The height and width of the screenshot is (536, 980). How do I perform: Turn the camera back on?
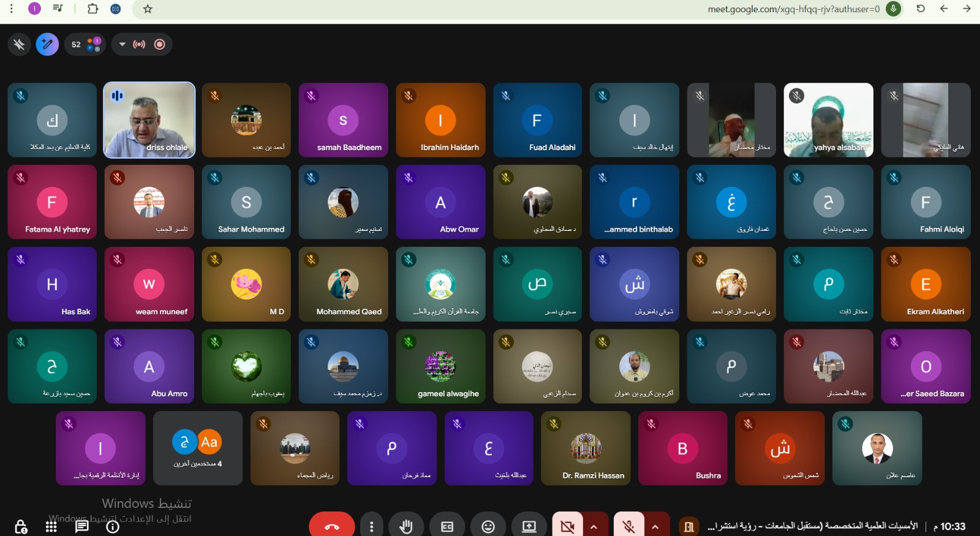click(x=567, y=526)
